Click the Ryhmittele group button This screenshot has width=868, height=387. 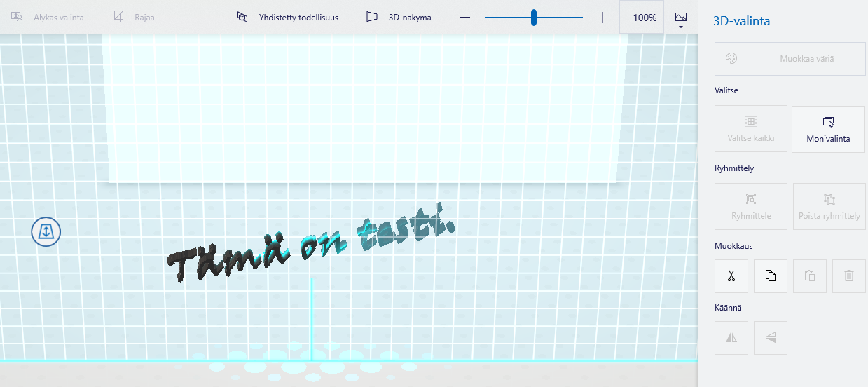click(751, 206)
